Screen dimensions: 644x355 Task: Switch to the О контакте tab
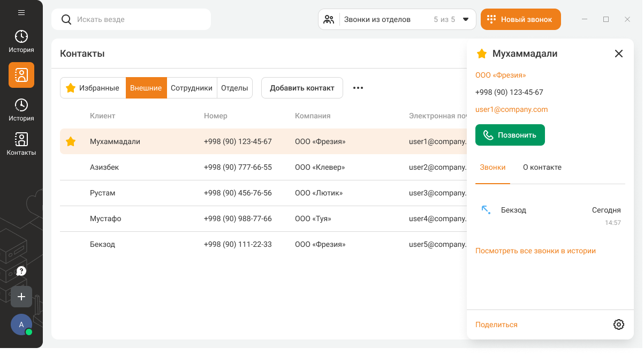[542, 167]
